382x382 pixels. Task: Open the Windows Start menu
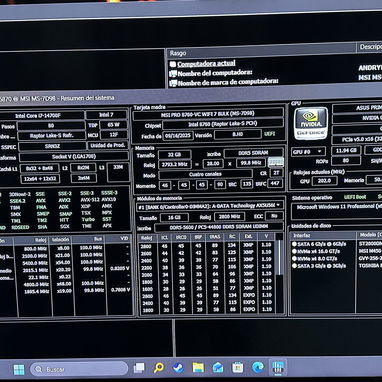click(19, 369)
